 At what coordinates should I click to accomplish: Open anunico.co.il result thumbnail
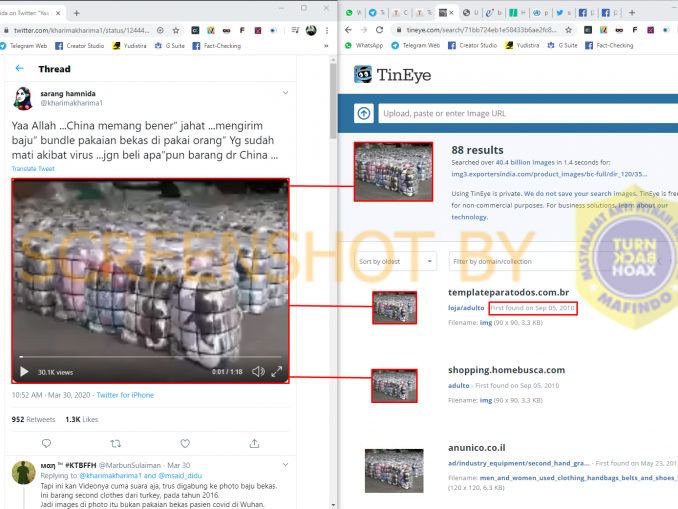point(394,471)
